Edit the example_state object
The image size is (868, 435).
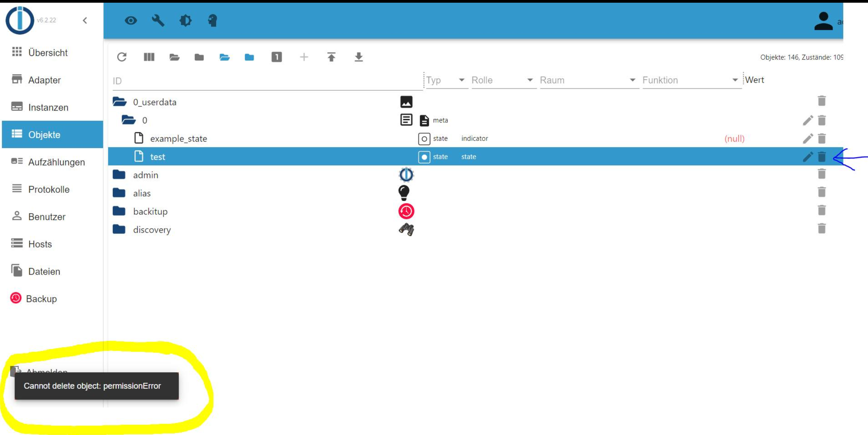[808, 139]
